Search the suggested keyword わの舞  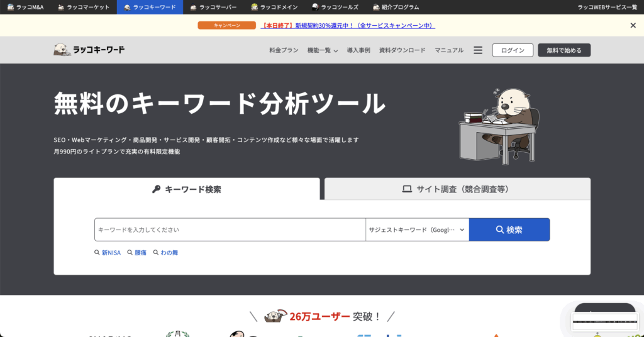165,253
